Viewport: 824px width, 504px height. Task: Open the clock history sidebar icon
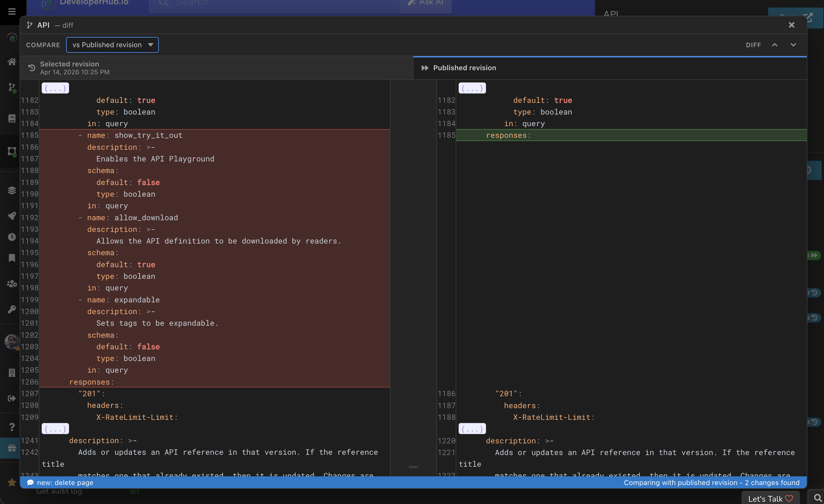pos(12,237)
